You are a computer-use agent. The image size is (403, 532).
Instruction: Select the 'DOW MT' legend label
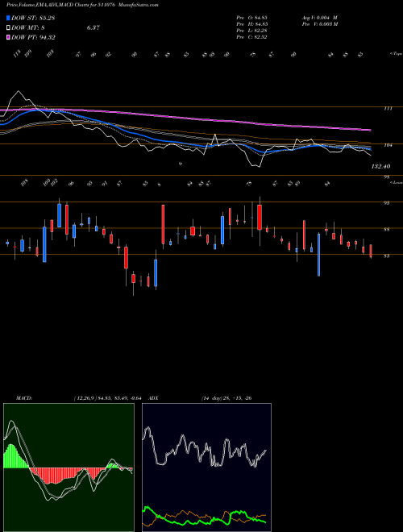point(27,28)
